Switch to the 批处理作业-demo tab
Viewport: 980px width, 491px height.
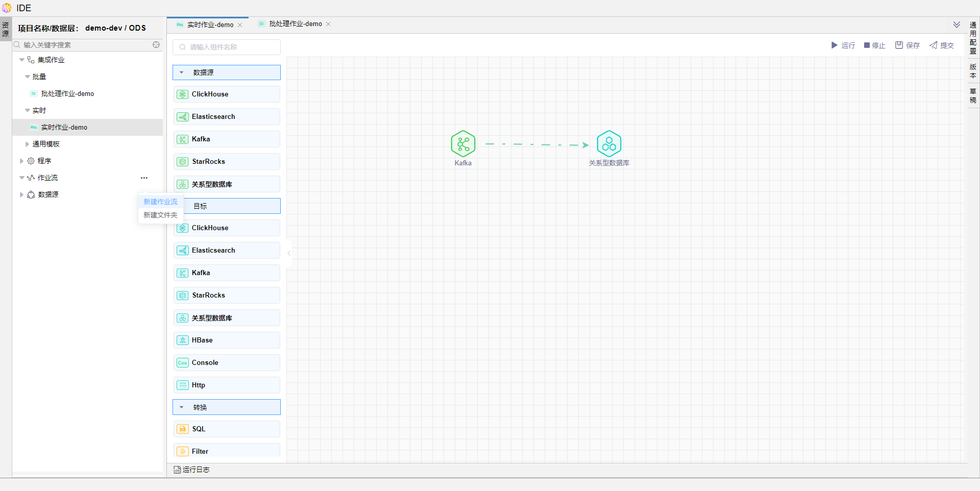click(x=295, y=24)
